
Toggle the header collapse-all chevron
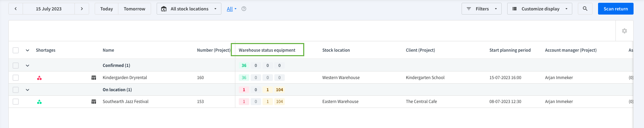[28, 50]
